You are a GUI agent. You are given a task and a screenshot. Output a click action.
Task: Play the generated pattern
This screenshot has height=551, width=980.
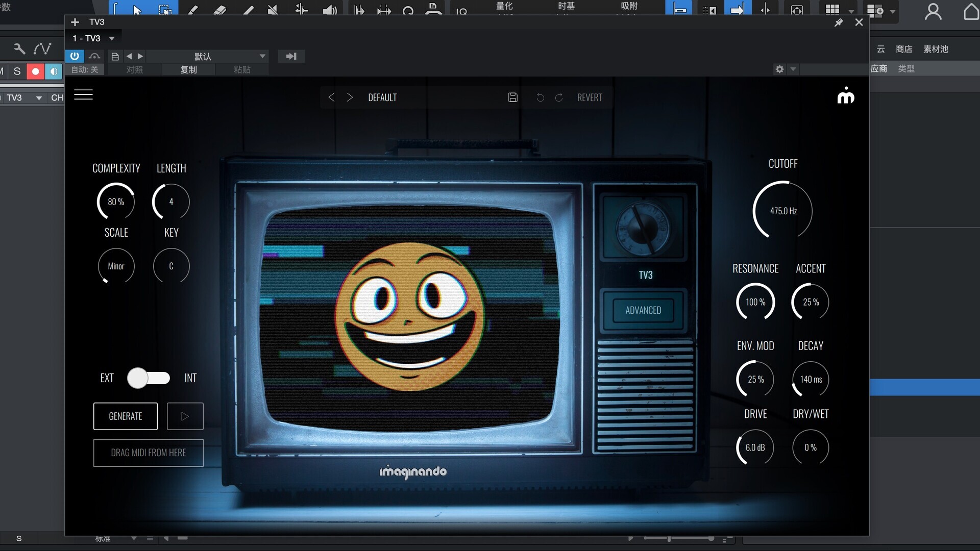coord(185,416)
